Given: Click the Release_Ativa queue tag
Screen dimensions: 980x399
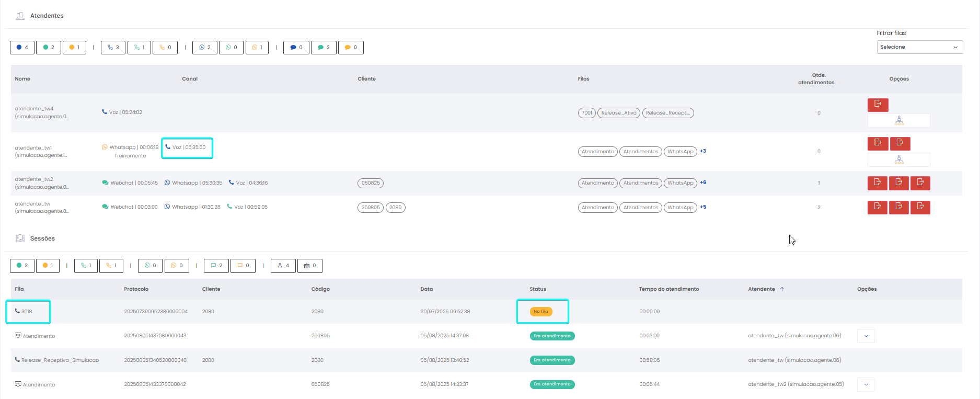Looking at the screenshot, I should (618, 113).
